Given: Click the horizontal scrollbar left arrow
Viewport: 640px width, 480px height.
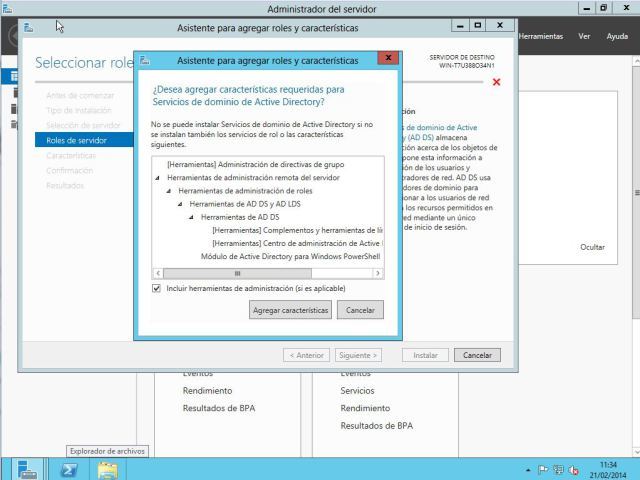Looking at the screenshot, I should (158, 273).
